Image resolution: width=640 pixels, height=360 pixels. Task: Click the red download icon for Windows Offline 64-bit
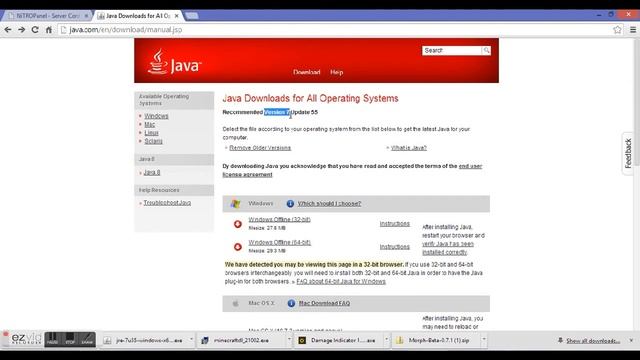[238, 247]
